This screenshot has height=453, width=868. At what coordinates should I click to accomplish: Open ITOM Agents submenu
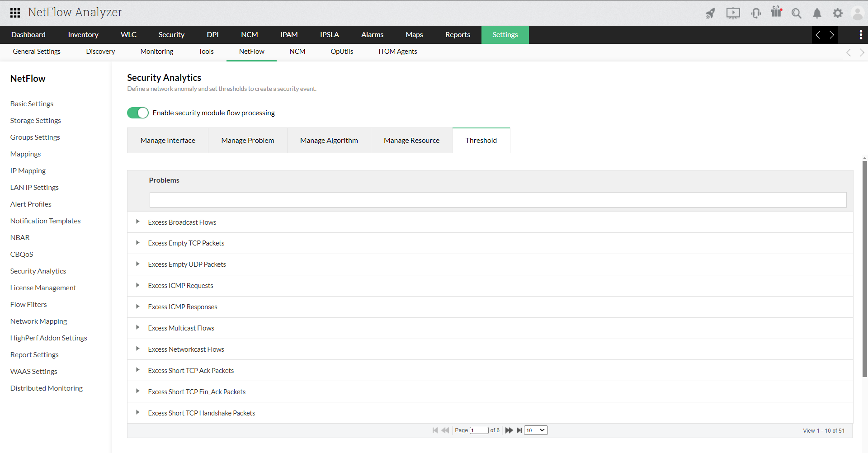(398, 52)
